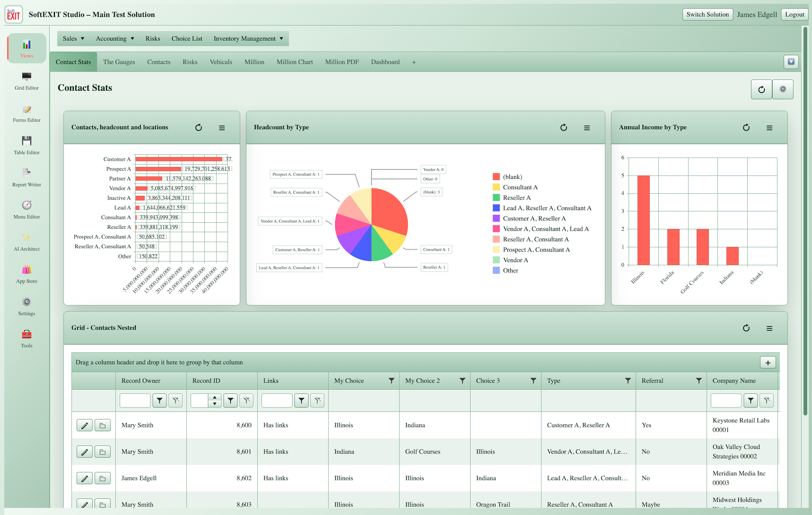Refresh the Headcount by Type chart

[x=564, y=128]
